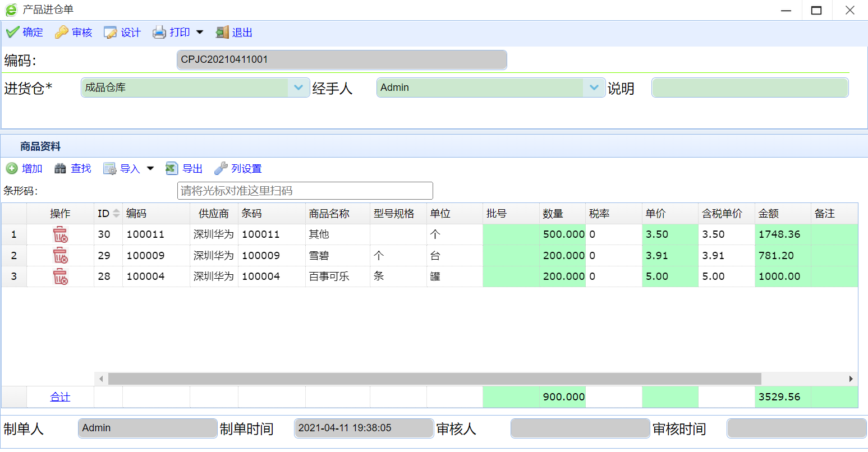Focus the 条形码 barcode scan box
This screenshot has width=868, height=452.
click(305, 191)
